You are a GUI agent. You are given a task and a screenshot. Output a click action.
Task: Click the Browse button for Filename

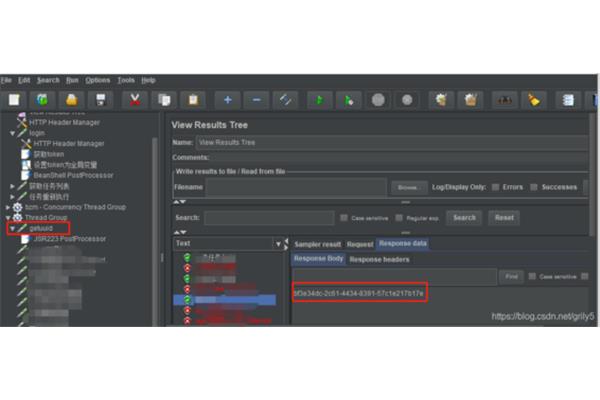coord(409,188)
